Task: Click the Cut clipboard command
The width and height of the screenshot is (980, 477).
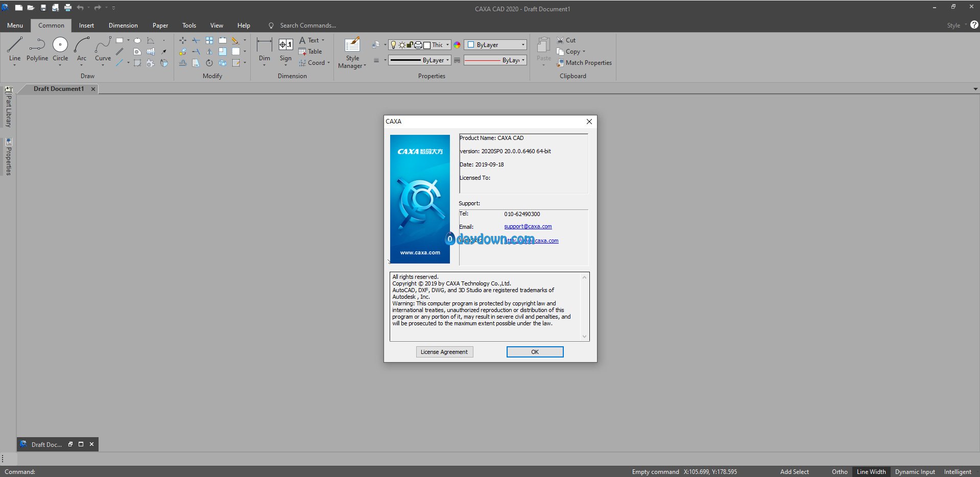Action: (566, 40)
